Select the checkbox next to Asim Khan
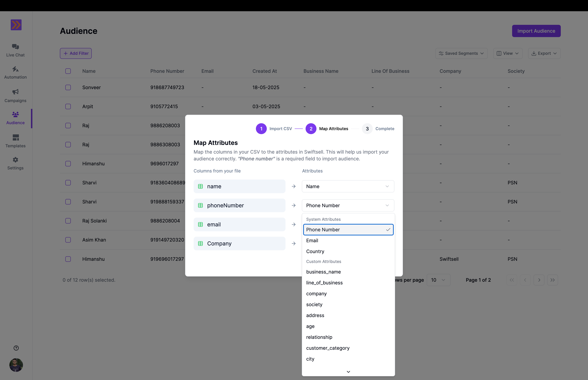Viewport: 588px width, 380px height. point(68,240)
